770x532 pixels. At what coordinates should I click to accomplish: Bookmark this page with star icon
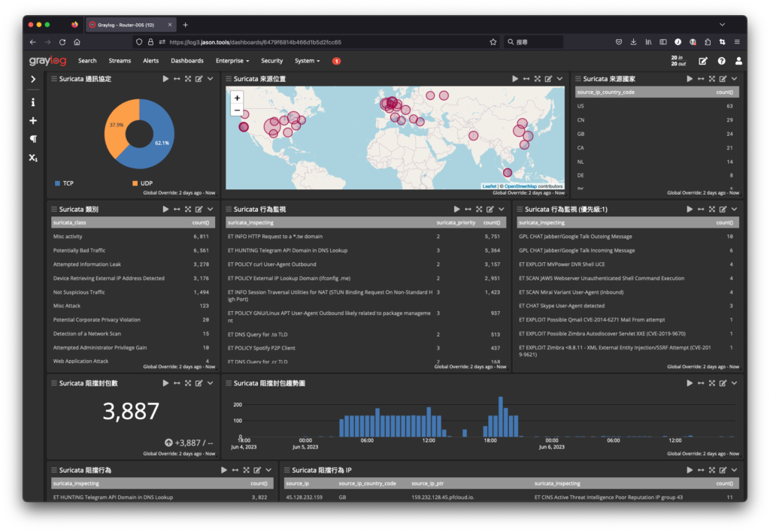tap(493, 42)
